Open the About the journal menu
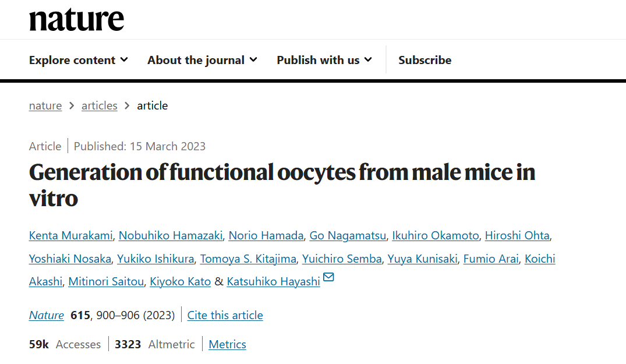This screenshot has width=626, height=364. (x=202, y=60)
